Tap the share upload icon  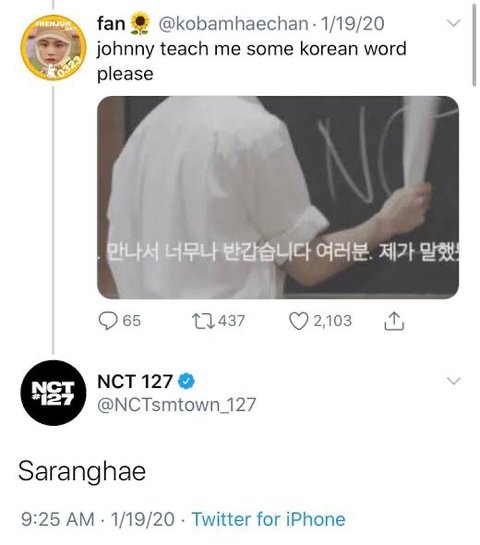click(x=394, y=320)
